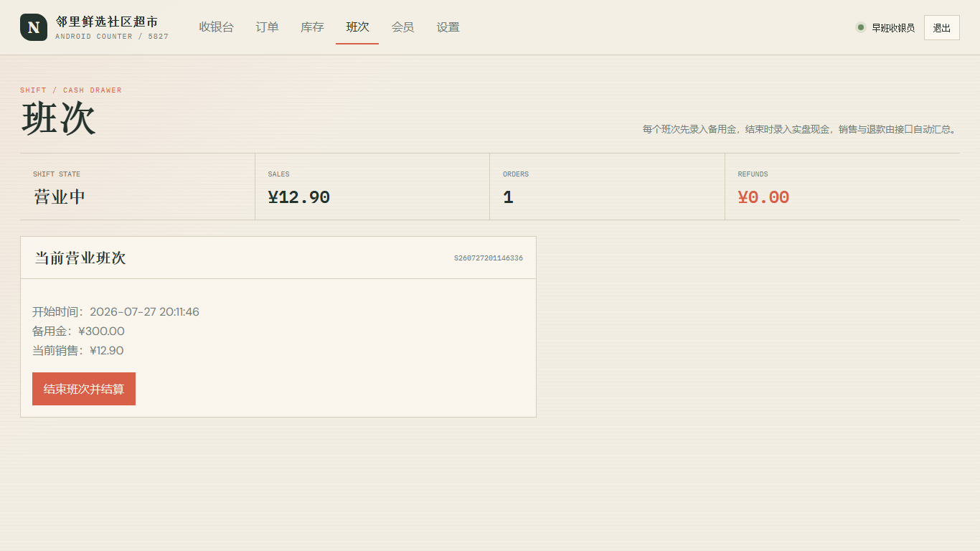The height and width of the screenshot is (551, 980).
Task: Switch to the 订单 tab
Action: tap(267, 27)
